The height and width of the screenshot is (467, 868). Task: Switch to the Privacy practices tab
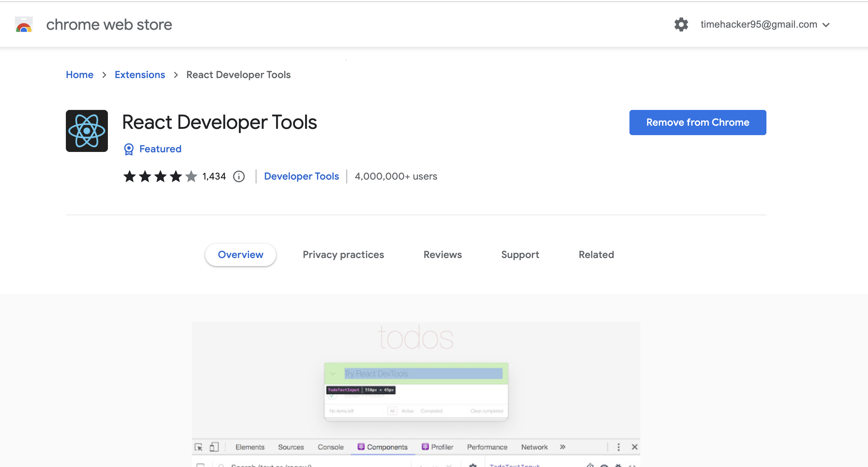coord(343,255)
